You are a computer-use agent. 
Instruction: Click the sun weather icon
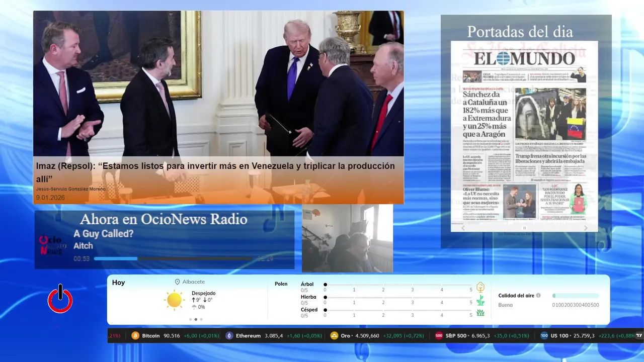[174, 300]
